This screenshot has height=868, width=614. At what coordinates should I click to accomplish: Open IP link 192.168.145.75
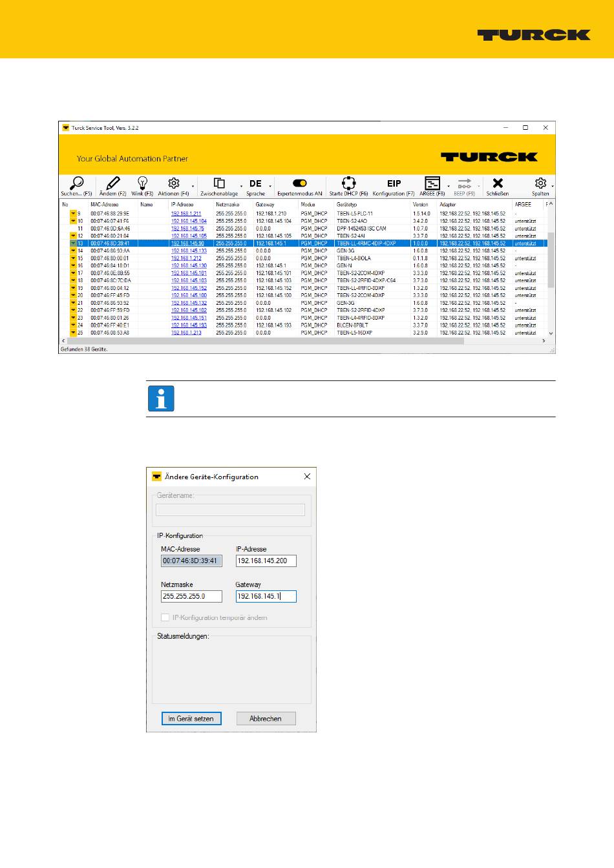pos(187,229)
